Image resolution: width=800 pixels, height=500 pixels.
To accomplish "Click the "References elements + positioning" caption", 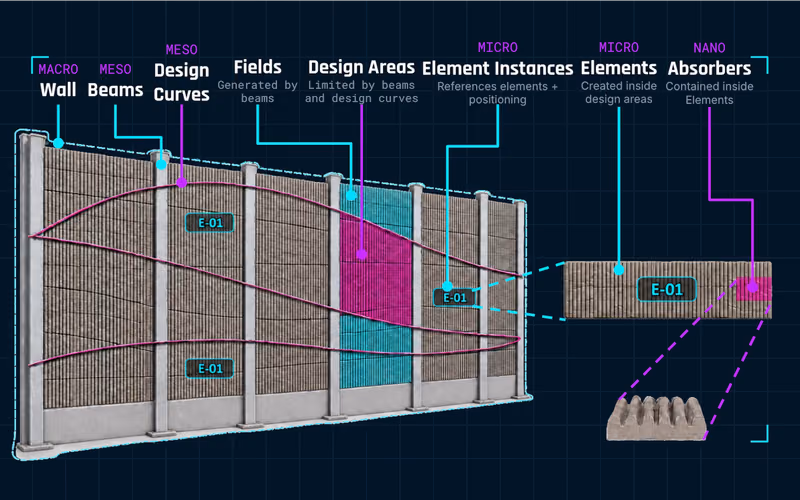I will tap(497, 93).
